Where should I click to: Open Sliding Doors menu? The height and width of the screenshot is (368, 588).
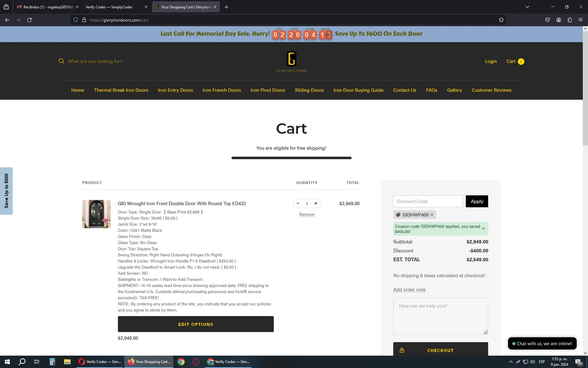(x=309, y=90)
